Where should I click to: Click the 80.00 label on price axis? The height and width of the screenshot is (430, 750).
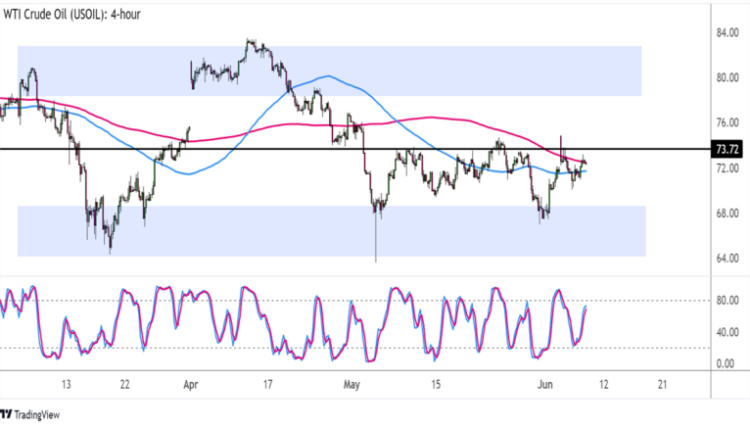tap(727, 78)
